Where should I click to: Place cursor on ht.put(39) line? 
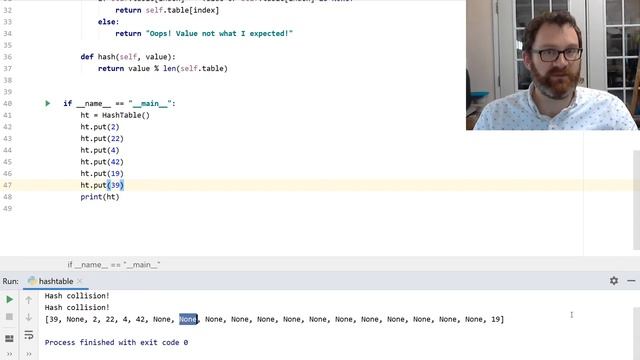tap(102, 185)
